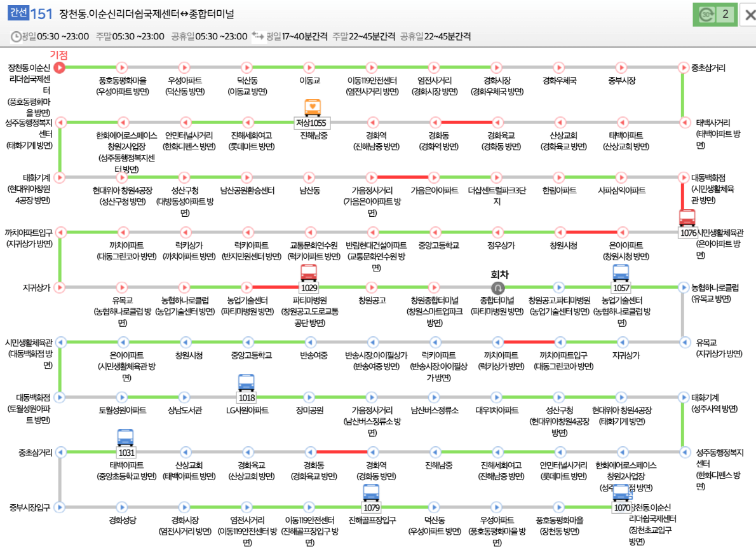Click the blue bus 1018 icon
The image size is (756, 550).
pos(246,383)
